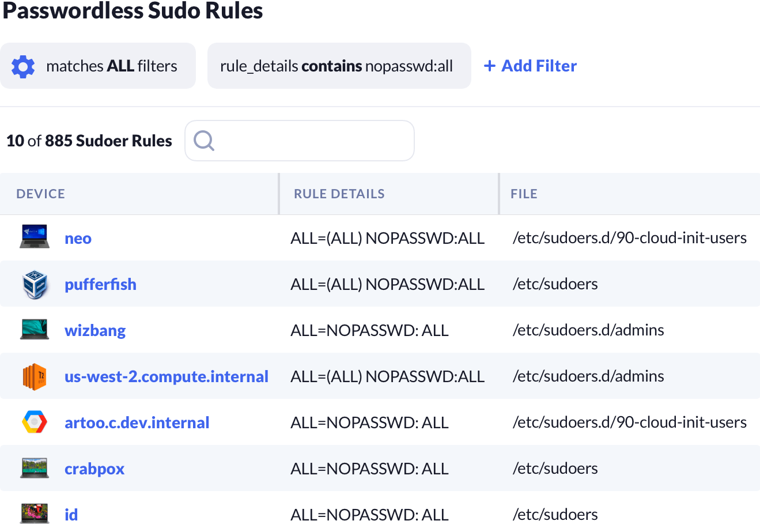The width and height of the screenshot is (760, 532).
Task: Click the blue gear filter settings icon
Action: 23,66
